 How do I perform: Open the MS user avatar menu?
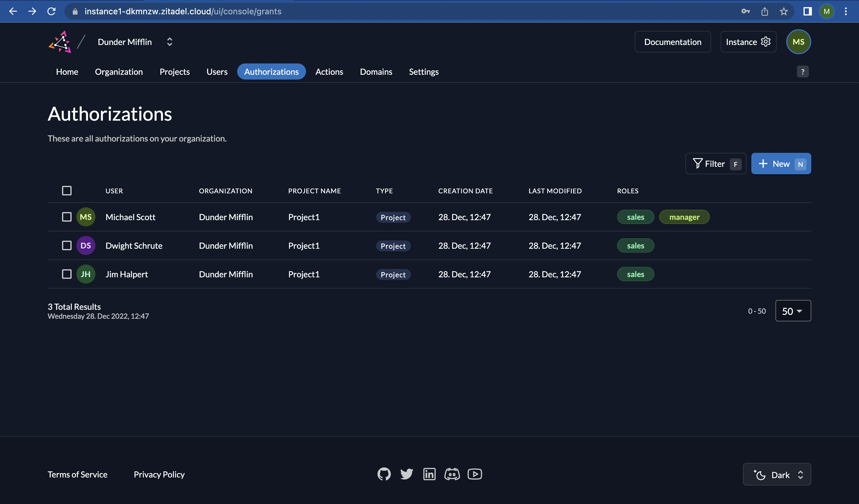[x=798, y=42]
